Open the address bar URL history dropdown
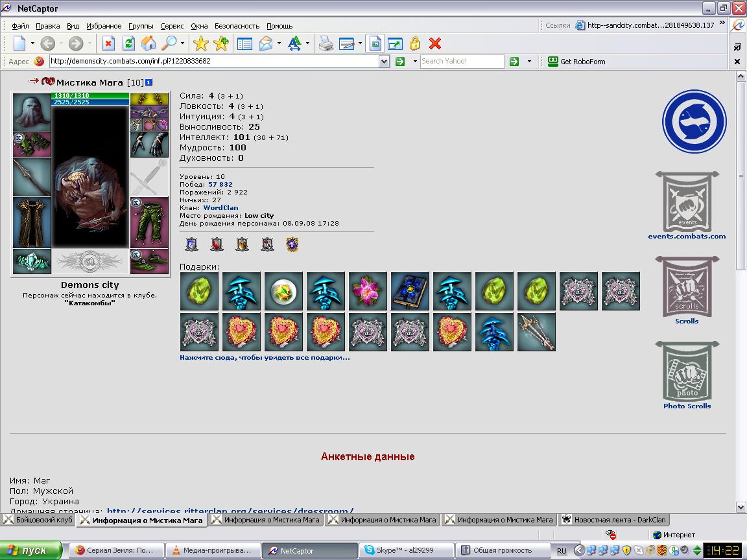 tap(385, 62)
